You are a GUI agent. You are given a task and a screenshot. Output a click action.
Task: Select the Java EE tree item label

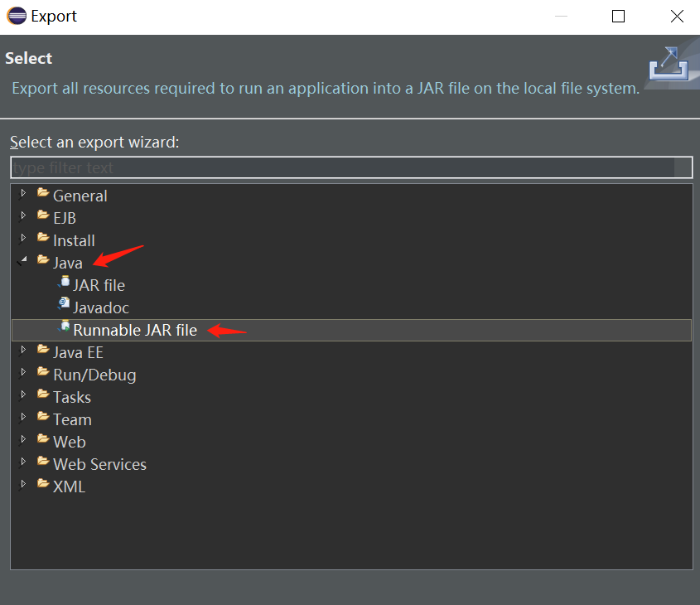click(x=78, y=352)
